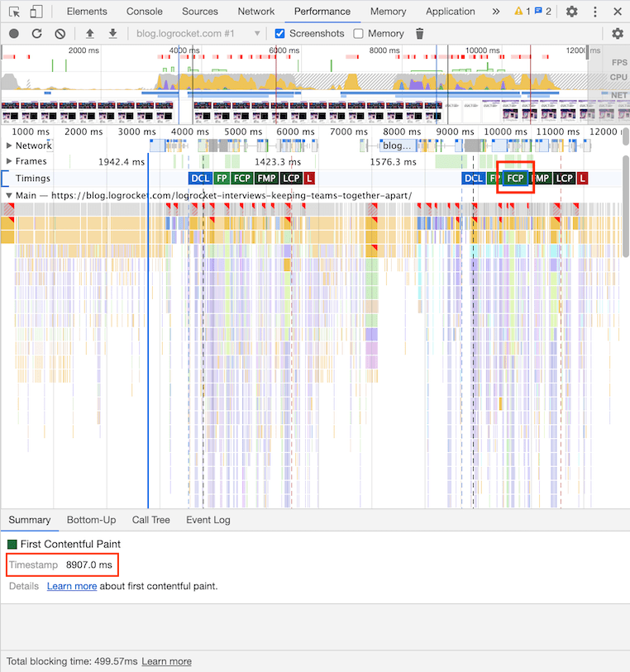Click the green First Contentful Paint color swatch
630x672 pixels.
12,544
